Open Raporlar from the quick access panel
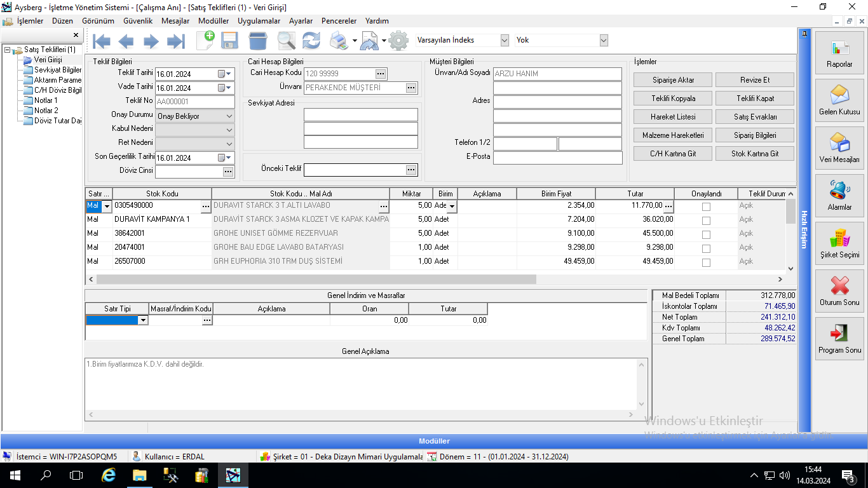Image resolution: width=868 pixels, height=488 pixels. pos(839,53)
